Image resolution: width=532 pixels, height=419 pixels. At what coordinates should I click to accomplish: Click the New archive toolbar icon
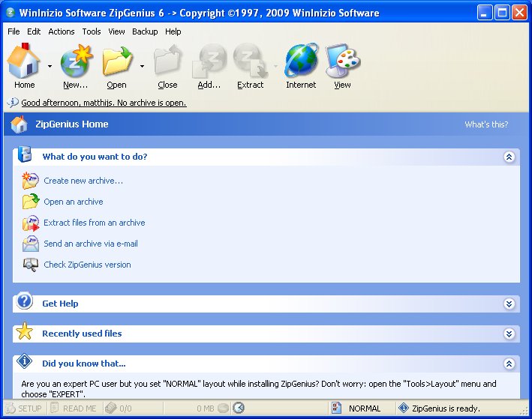[76, 61]
